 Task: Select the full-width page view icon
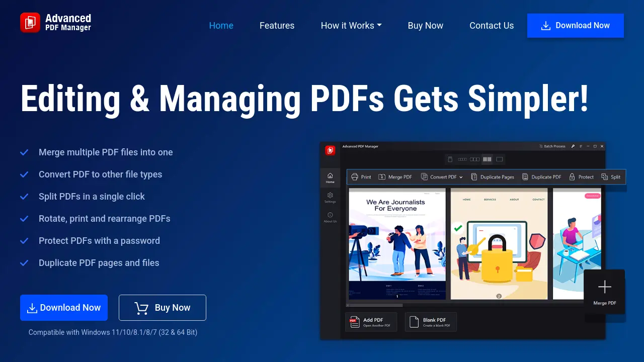click(x=499, y=159)
